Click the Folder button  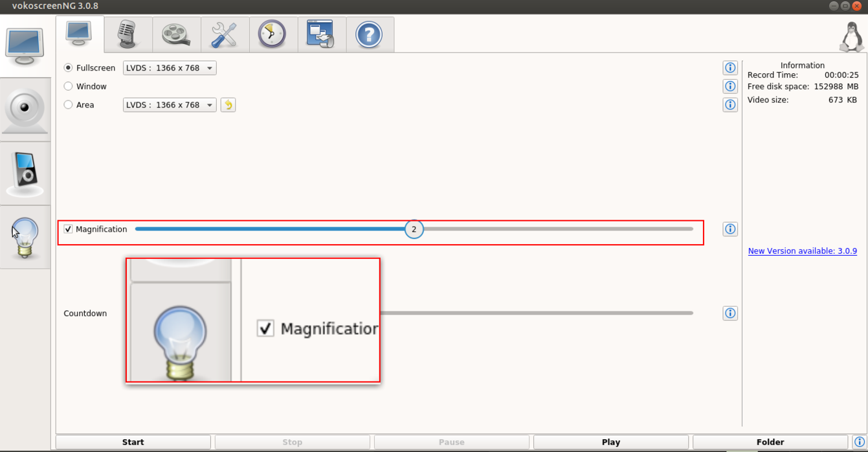pos(770,442)
